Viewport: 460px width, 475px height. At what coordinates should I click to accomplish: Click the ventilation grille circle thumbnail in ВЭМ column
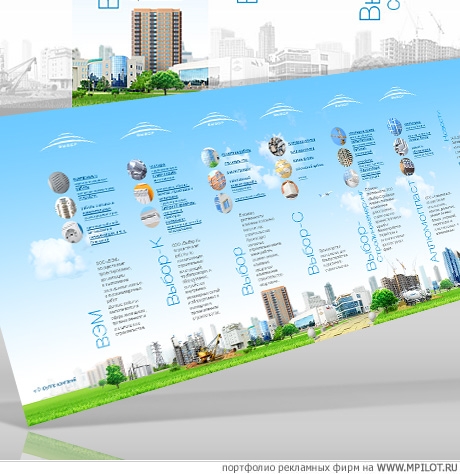tap(59, 183)
